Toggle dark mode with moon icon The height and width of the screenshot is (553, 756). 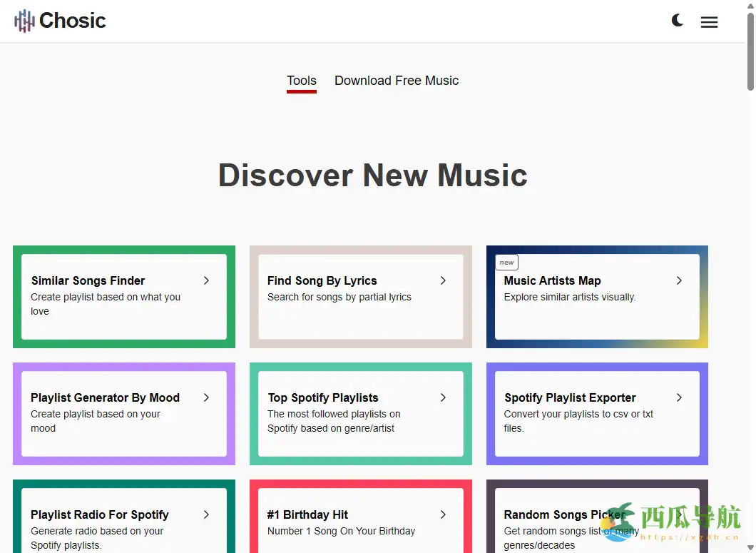(677, 21)
